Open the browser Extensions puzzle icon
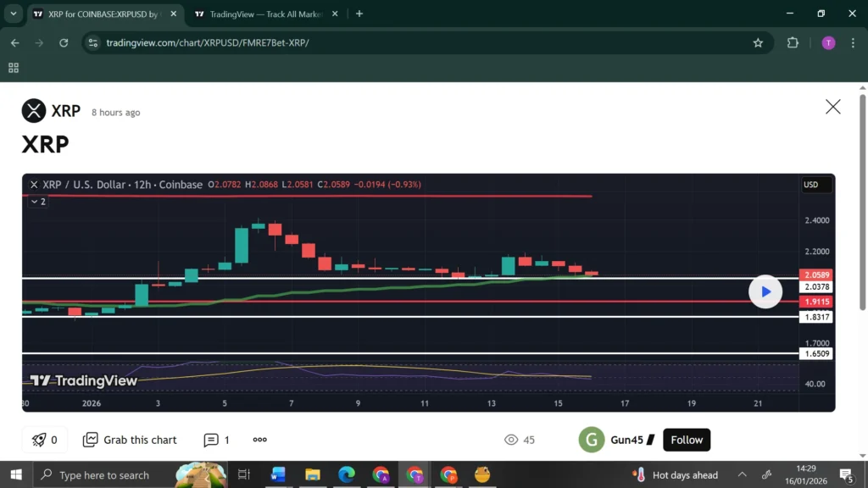Image resolution: width=868 pixels, height=488 pixels. [x=793, y=42]
